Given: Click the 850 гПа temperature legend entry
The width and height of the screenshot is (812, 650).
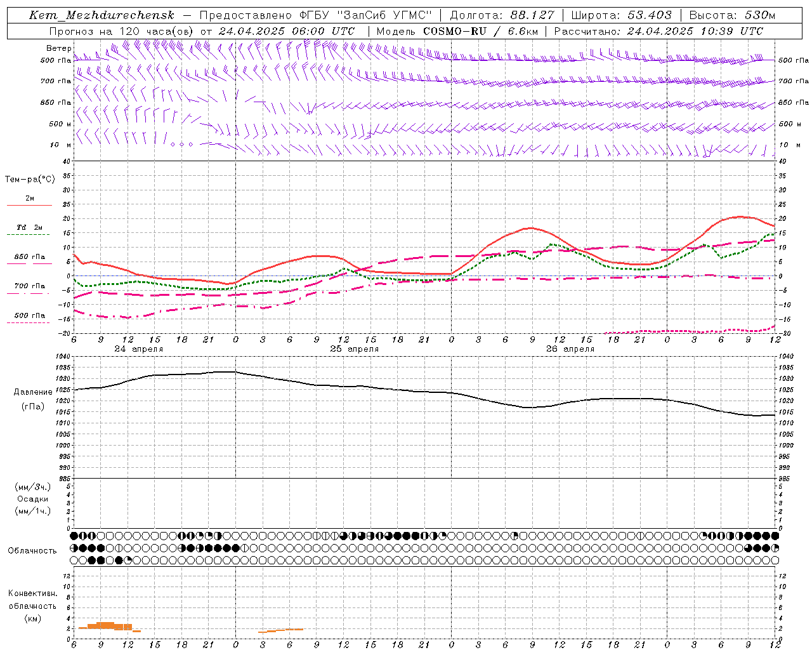Looking at the screenshot, I should pyautogui.click(x=29, y=257).
